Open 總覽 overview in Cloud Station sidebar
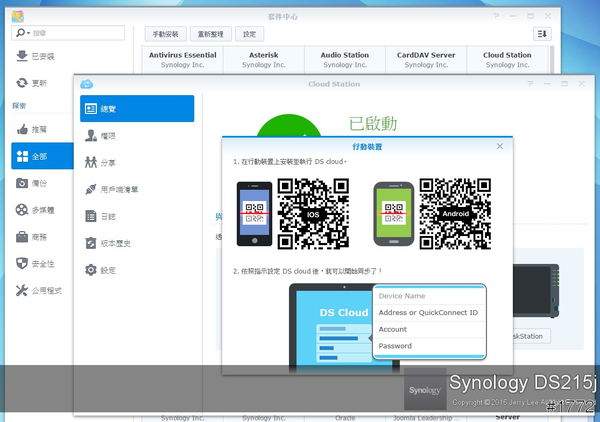 137,108
